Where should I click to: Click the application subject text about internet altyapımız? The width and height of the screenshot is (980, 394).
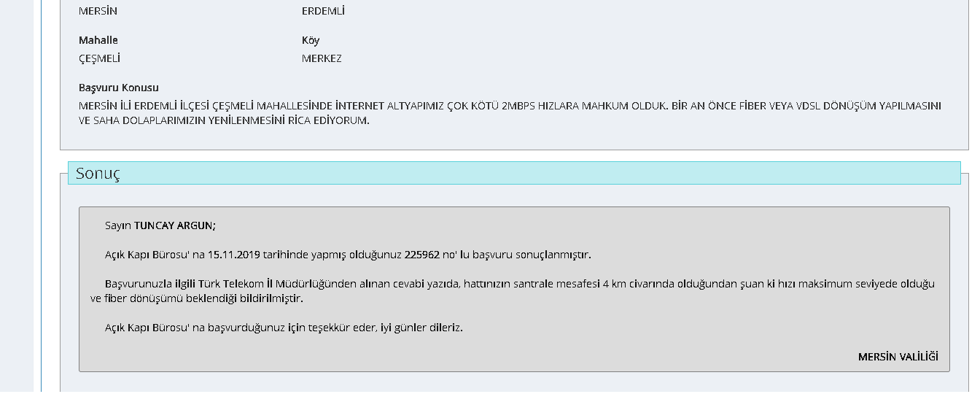(510, 106)
